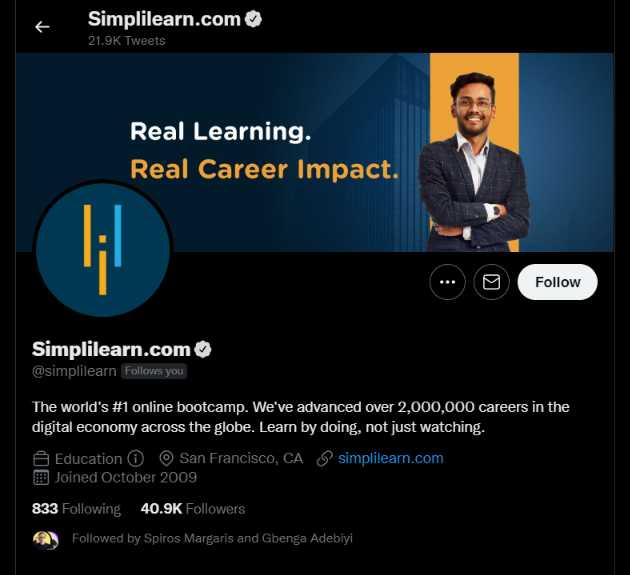The image size is (630, 575).
Task: Click the verified badge beside profile name
Action: coord(202,349)
